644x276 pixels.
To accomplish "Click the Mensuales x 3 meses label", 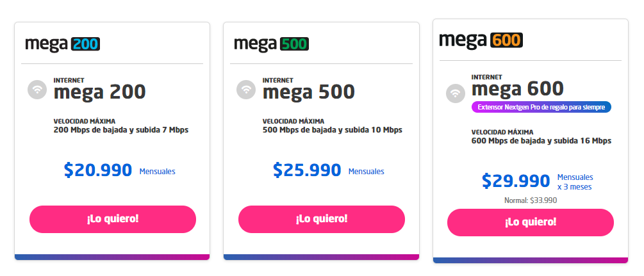I will point(575,182).
